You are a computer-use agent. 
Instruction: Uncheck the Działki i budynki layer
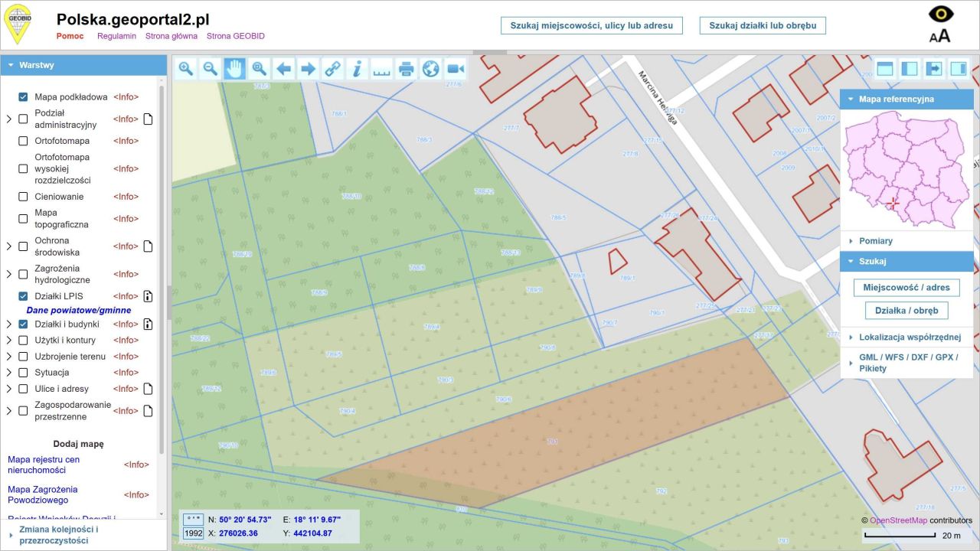coord(23,324)
